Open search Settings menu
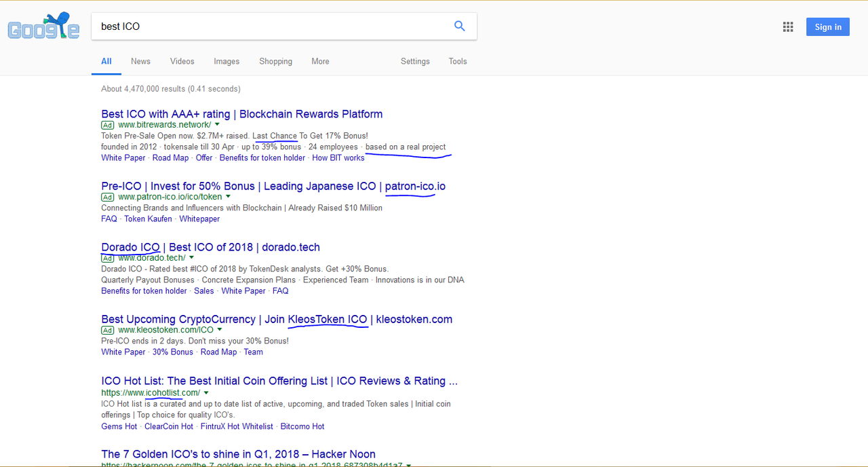 [x=415, y=61]
